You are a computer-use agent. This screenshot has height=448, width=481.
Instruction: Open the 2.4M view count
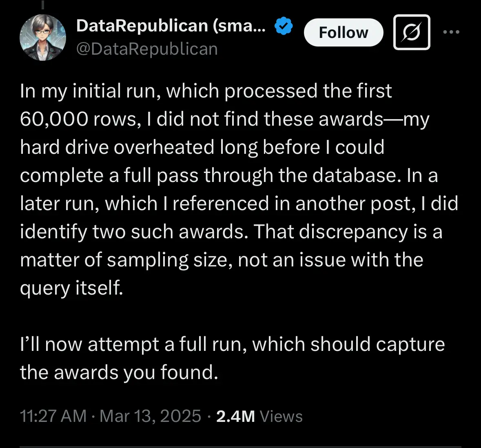(235, 416)
